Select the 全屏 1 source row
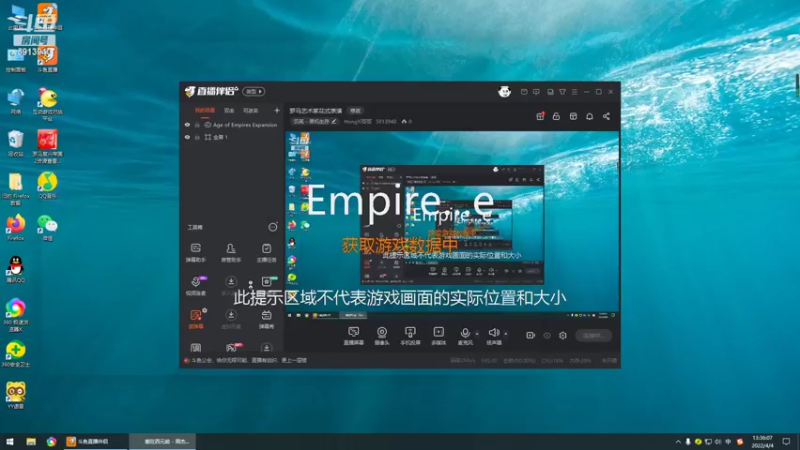Image resolution: width=800 pixels, height=450 pixels. point(231,137)
